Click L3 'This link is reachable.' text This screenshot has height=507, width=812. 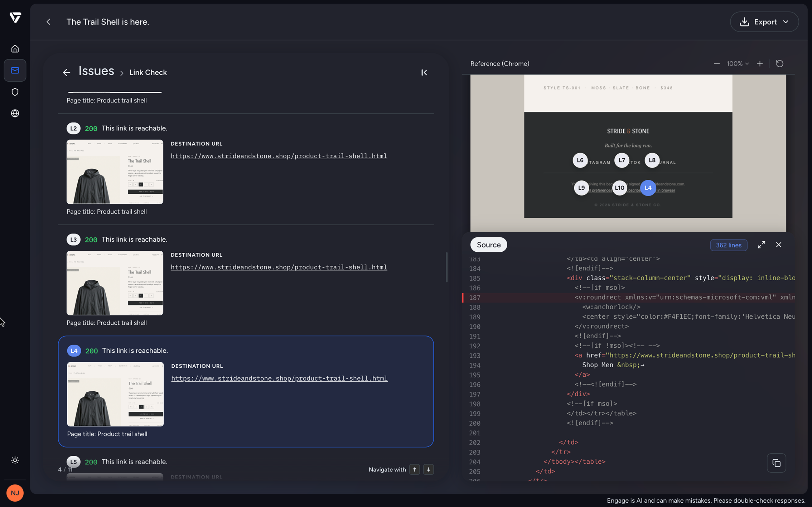(134, 240)
